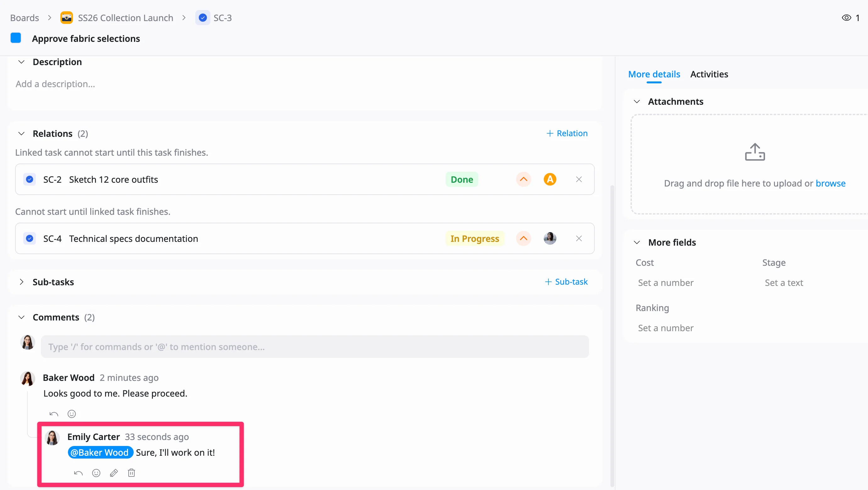Click the 2 minutes ago timestamp
The width and height of the screenshot is (868, 490).
tap(129, 378)
